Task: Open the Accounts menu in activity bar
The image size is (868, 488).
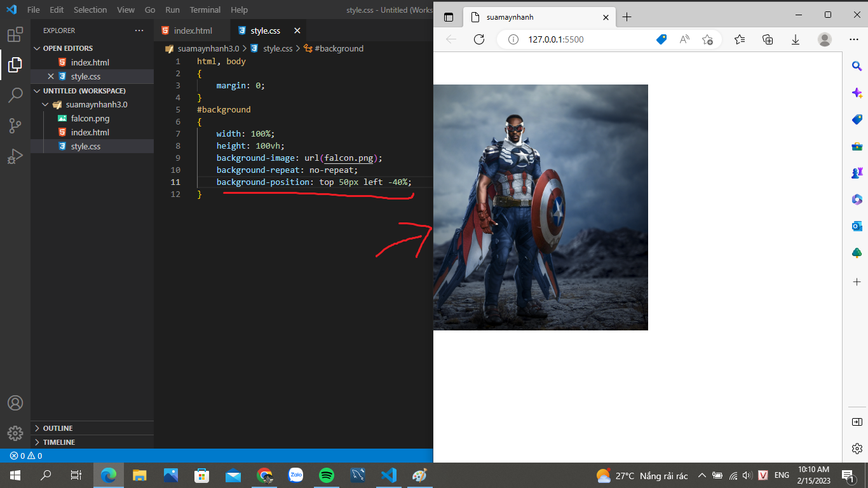Action: pyautogui.click(x=15, y=403)
